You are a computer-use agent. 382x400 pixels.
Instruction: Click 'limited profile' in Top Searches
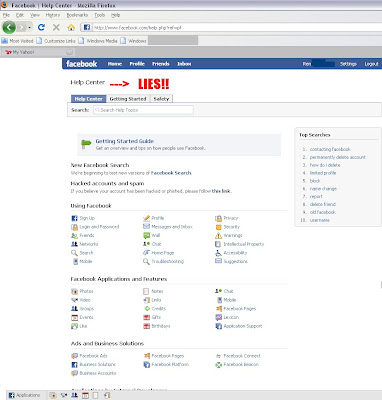[x=323, y=173]
